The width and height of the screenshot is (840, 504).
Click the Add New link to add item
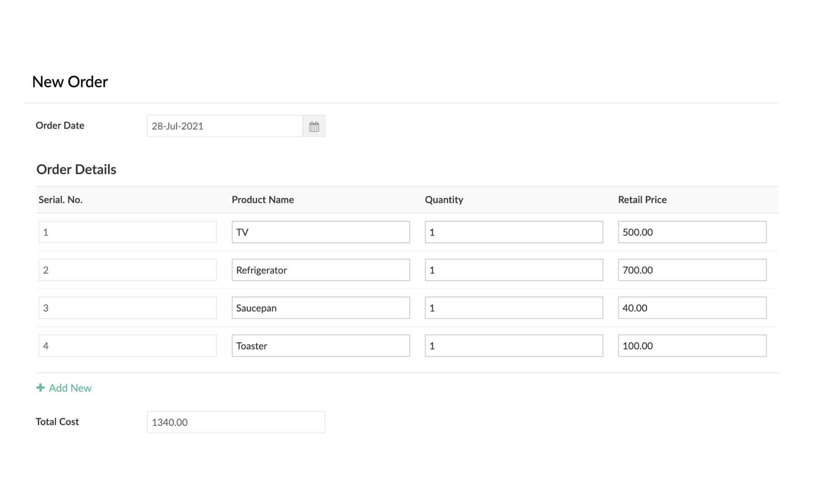coord(64,388)
